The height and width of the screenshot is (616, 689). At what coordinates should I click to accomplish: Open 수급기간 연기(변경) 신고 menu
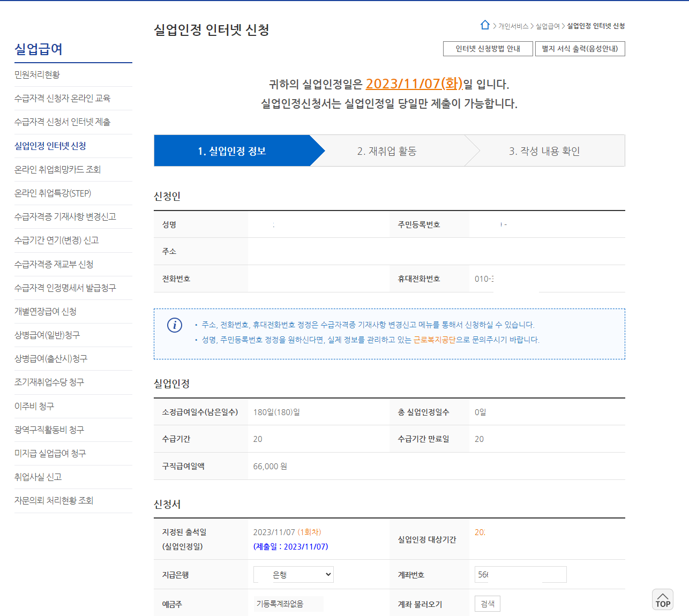click(56, 240)
